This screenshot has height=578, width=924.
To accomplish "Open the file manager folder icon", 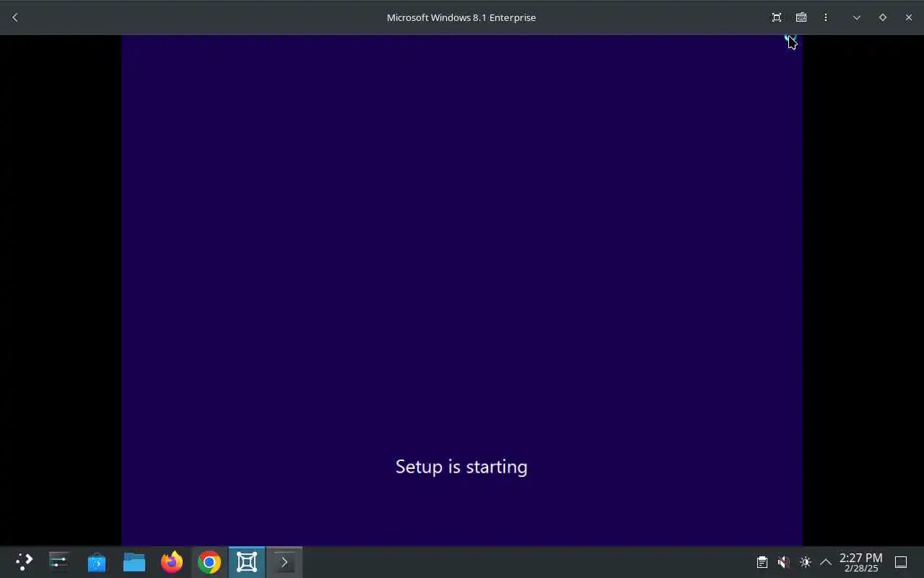I will click(x=134, y=562).
